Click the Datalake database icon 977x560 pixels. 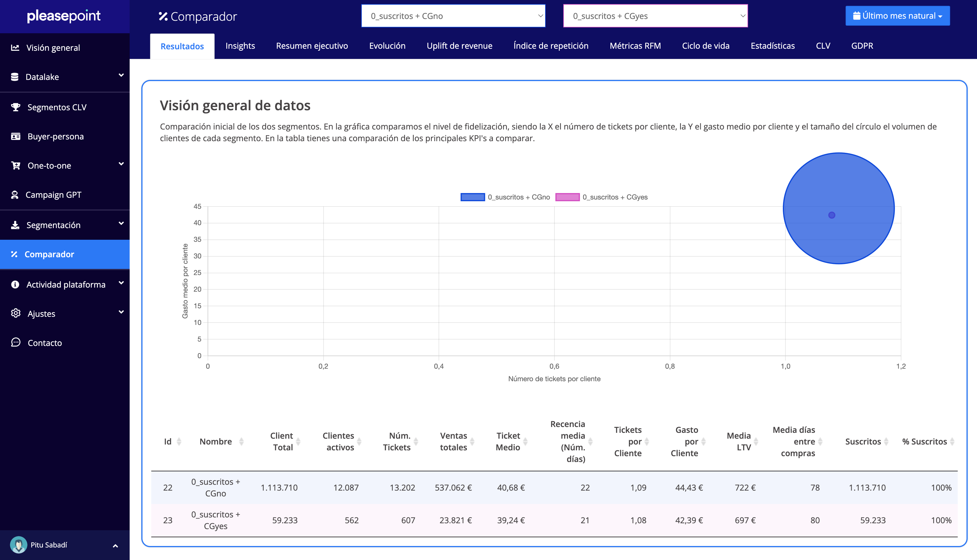[x=15, y=77]
